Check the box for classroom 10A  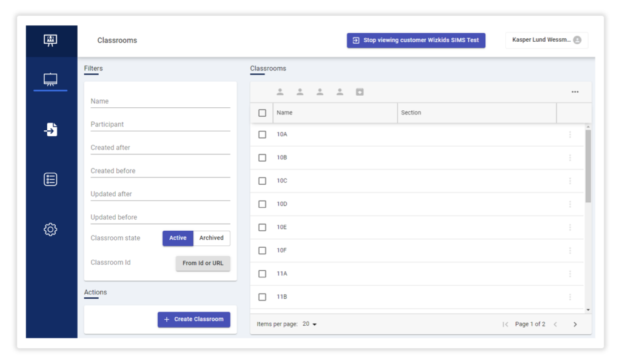[262, 134]
